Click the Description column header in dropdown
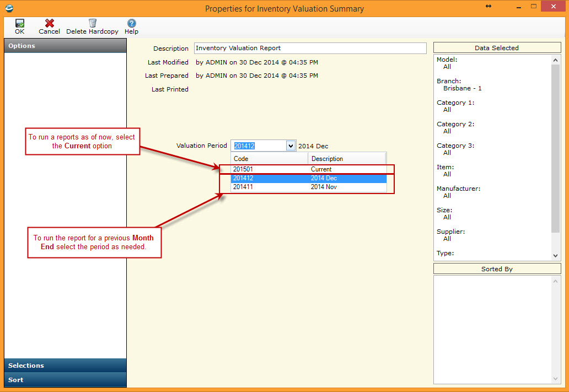569x392 pixels. coord(347,159)
